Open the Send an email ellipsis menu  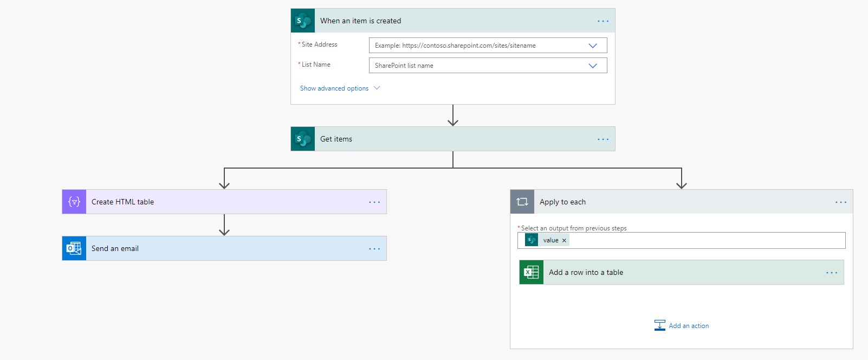point(374,249)
